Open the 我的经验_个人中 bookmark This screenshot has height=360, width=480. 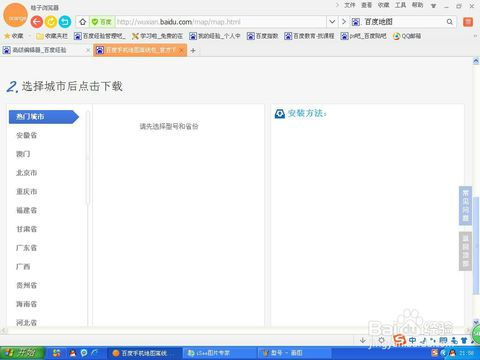[x=215, y=36]
